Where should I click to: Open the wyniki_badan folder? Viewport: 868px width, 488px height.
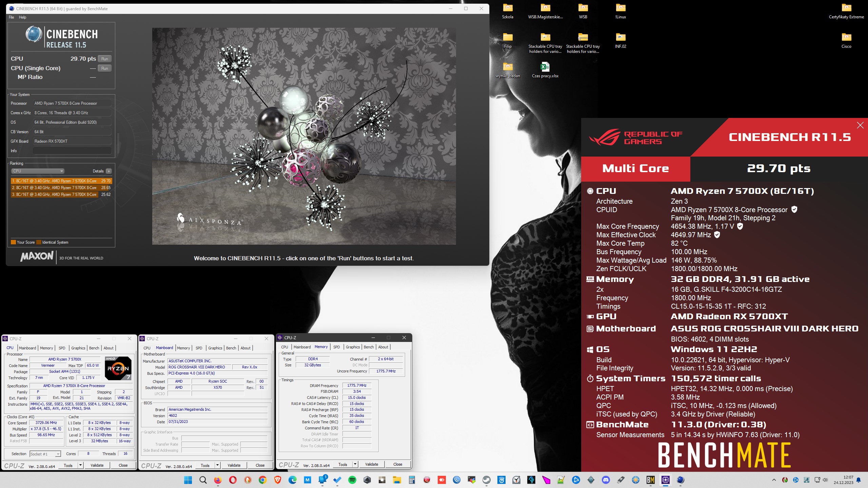(508, 70)
